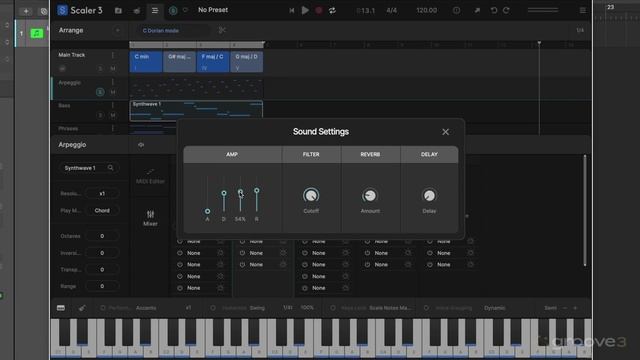Toggle the Perform power button

[x=103, y=308]
